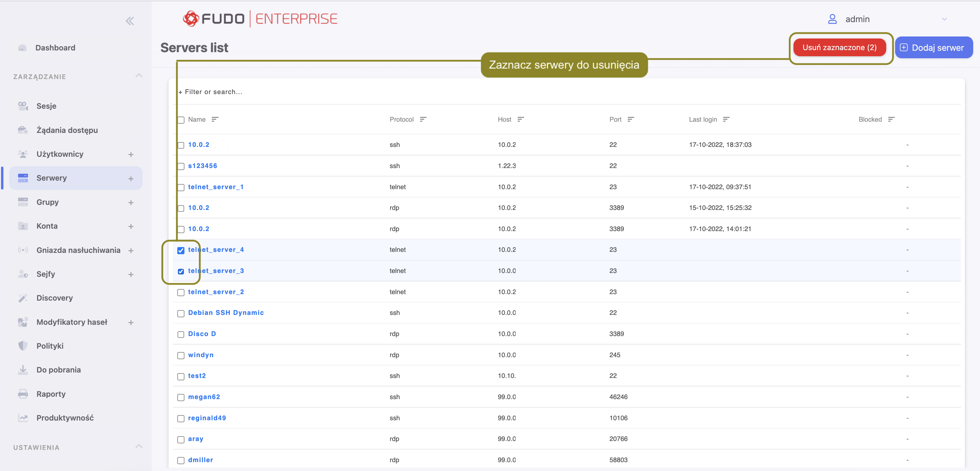This screenshot has width=980, height=471.
Task: Click the sort icon beside Port
Action: pyautogui.click(x=630, y=119)
